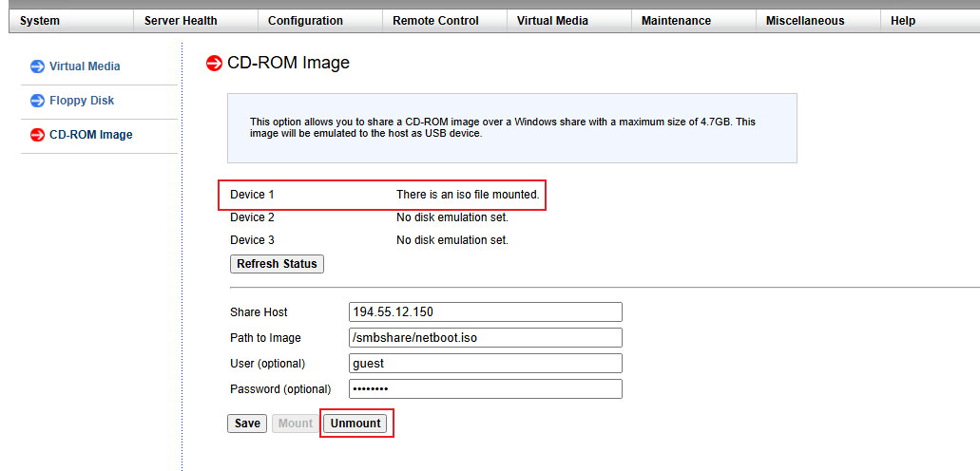Go to Floppy Disk sidebar link

click(82, 101)
